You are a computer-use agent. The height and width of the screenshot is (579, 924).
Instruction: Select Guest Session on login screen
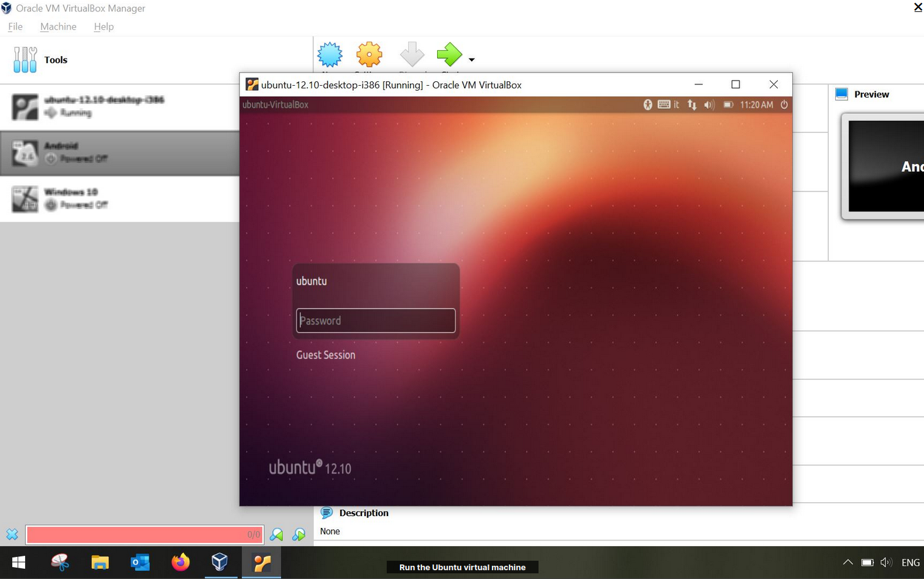[326, 355]
